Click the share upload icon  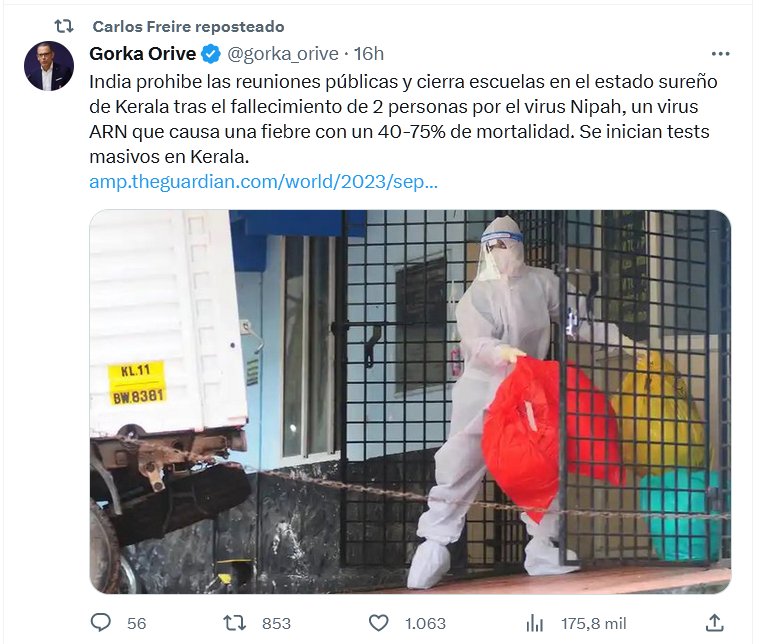[715, 622]
